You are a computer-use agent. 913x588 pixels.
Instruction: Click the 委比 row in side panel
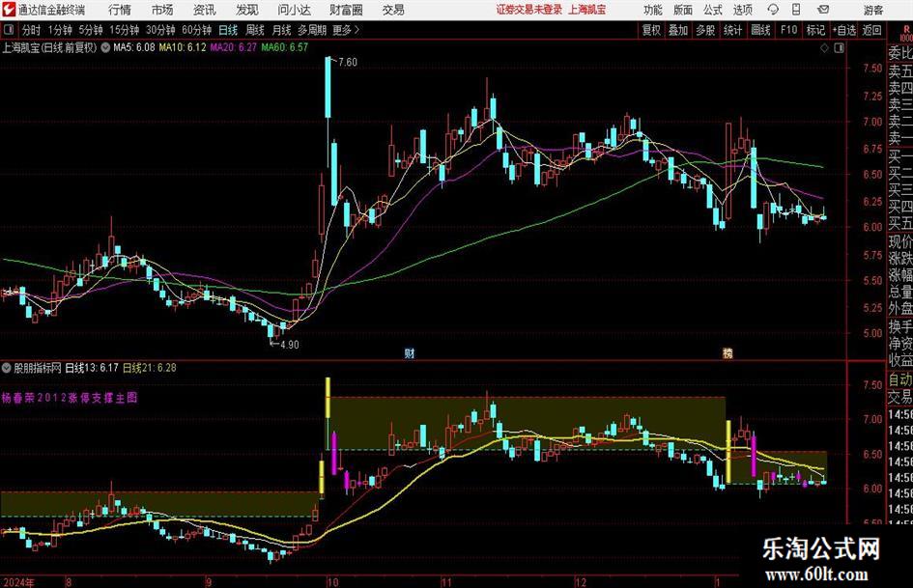[899, 53]
